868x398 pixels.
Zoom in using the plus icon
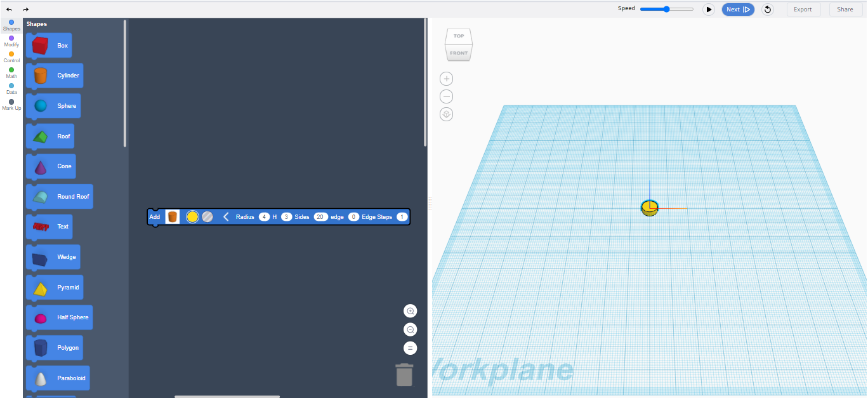click(446, 78)
